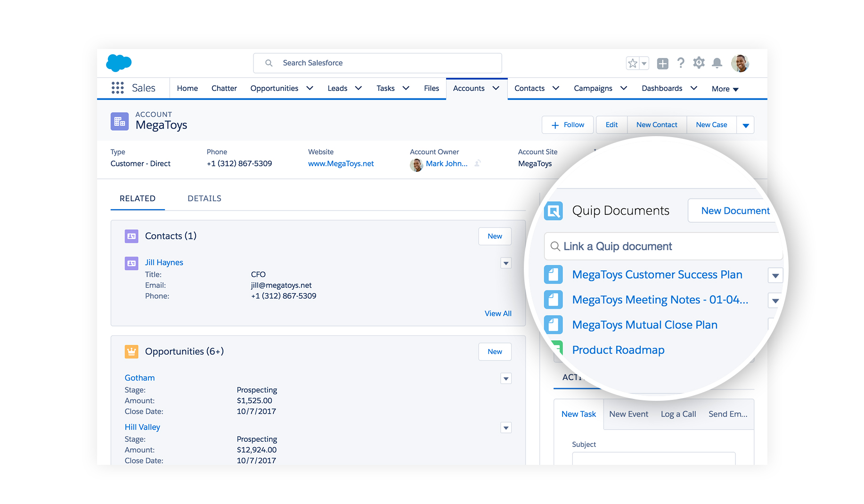
Task: Open the Mark John account owner link
Action: pyautogui.click(x=447, y=163)
